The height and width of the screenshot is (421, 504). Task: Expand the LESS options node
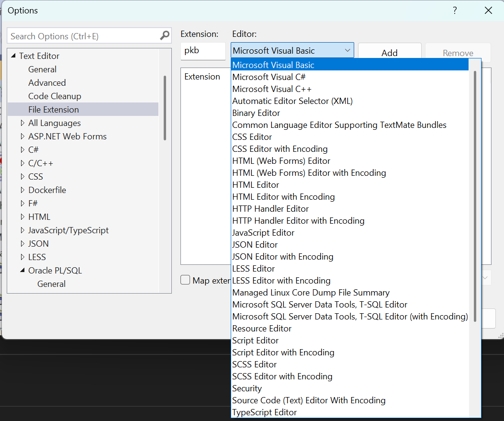22,257
